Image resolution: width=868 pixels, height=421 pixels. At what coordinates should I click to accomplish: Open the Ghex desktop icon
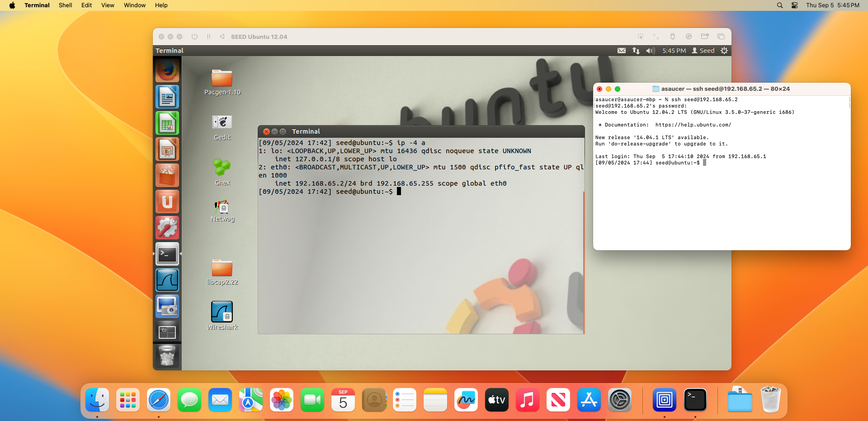click(x=222, y=168)
